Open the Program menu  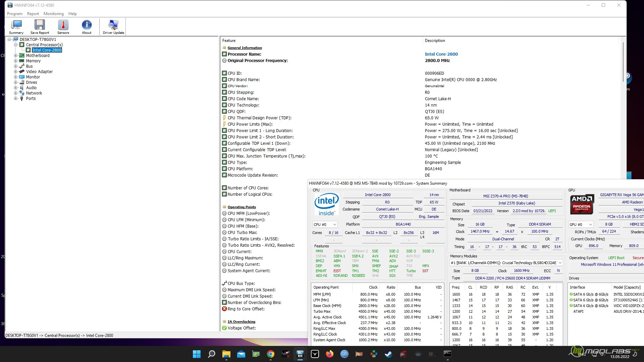15,14
